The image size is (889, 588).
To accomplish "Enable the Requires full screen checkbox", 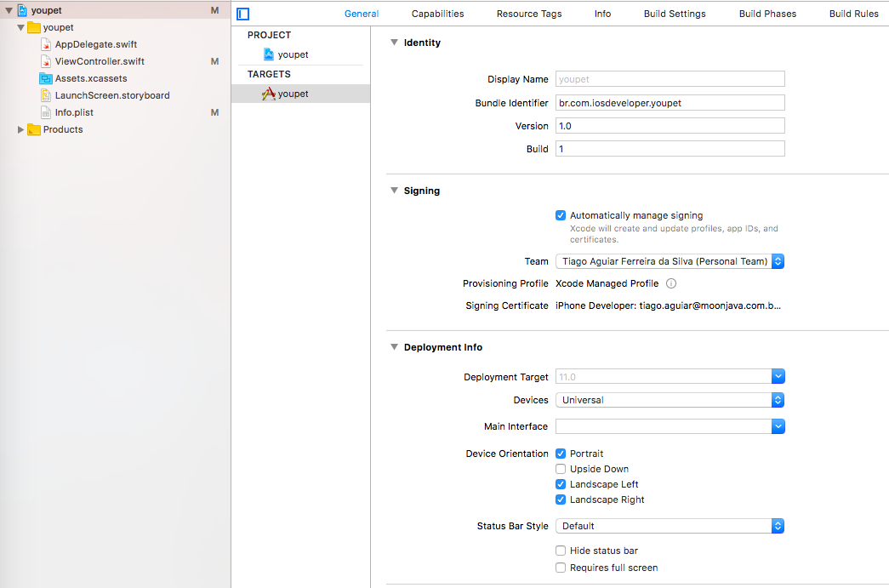I will (x=561, y=568).
